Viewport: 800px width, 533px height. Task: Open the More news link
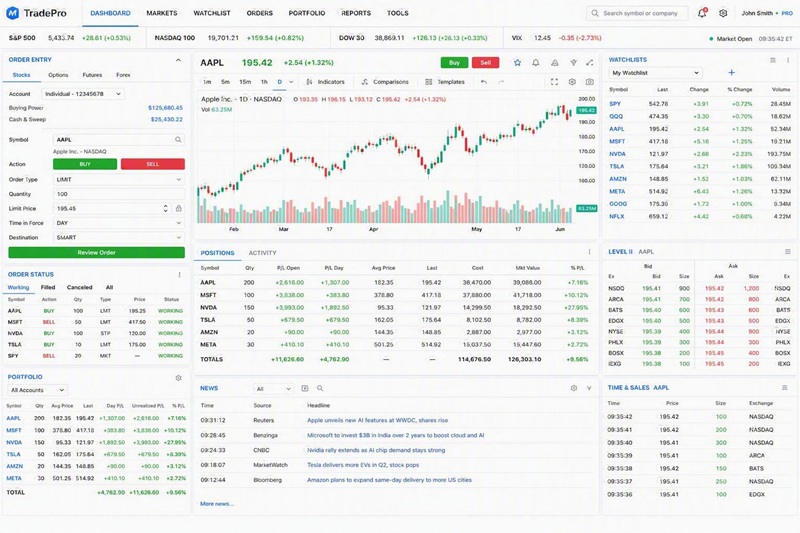click(217, 504)
